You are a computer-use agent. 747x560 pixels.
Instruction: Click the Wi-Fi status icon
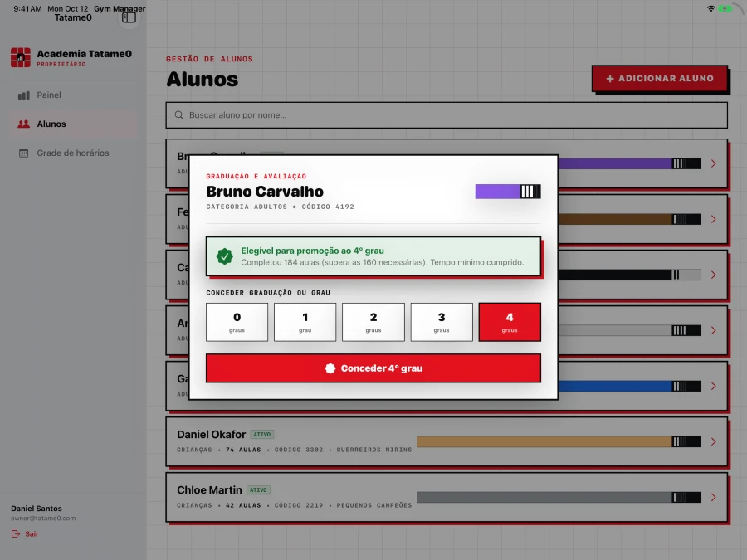[710, 8]
